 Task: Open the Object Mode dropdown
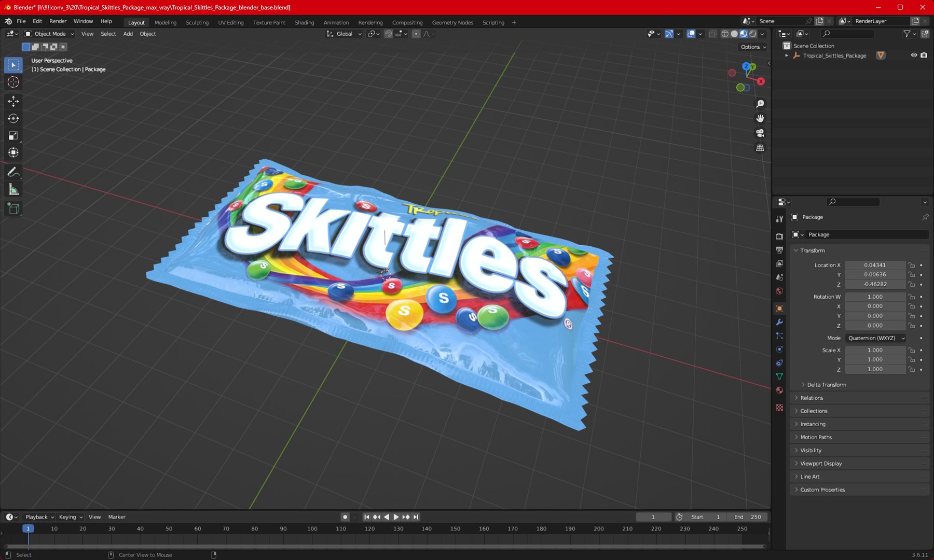[49, 34]
